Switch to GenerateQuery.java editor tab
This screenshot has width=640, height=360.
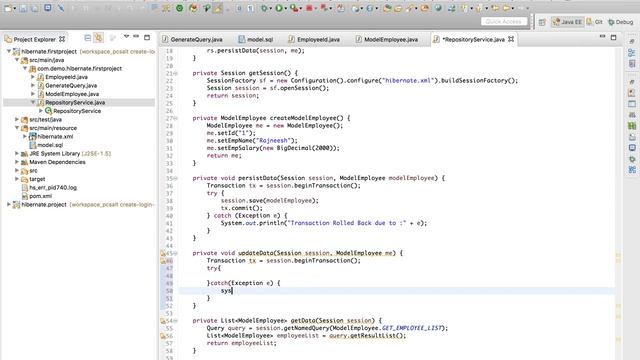coord(192,39)
